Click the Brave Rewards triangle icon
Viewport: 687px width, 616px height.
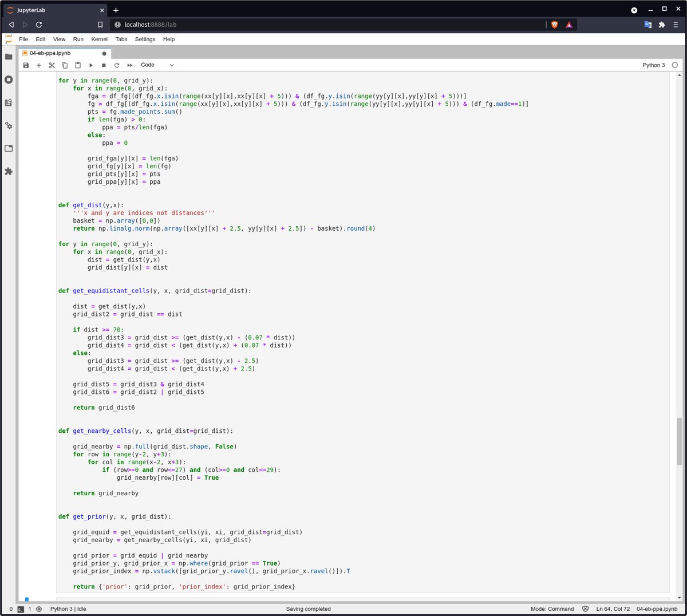(x=569, y=25)
